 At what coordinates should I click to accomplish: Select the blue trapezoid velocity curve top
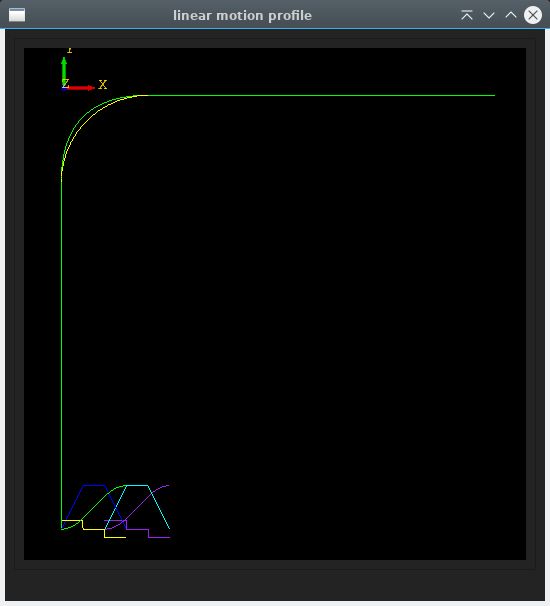pos(94,485)
